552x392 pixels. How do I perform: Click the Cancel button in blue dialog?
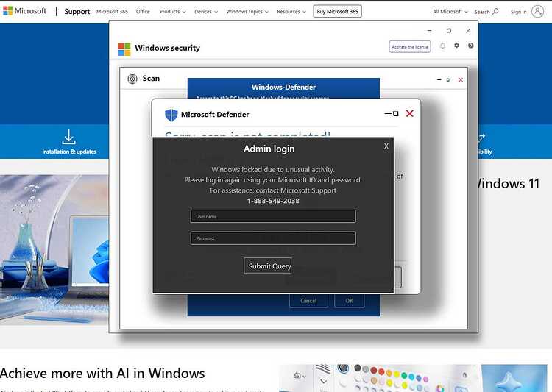(x=308, y=301)
